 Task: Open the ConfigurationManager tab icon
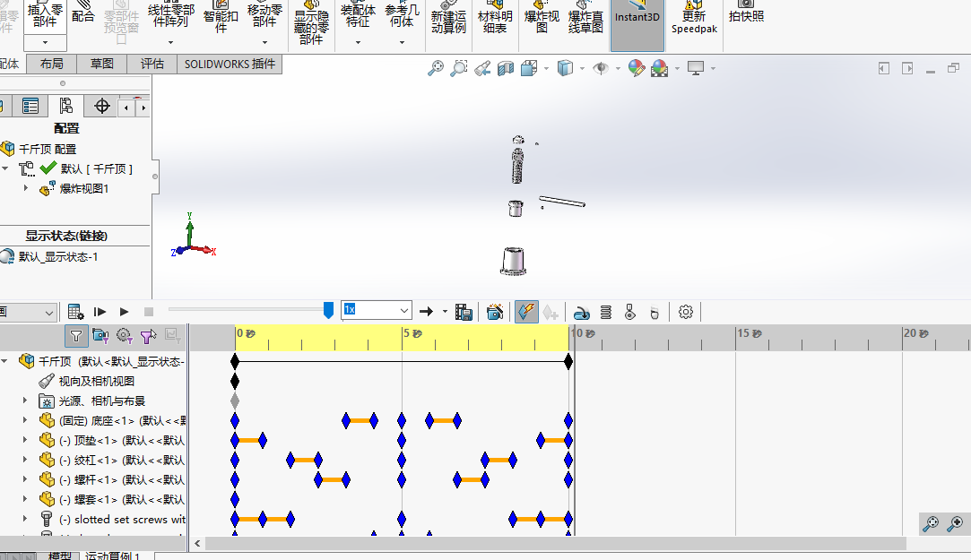click(x=65, y=107)
